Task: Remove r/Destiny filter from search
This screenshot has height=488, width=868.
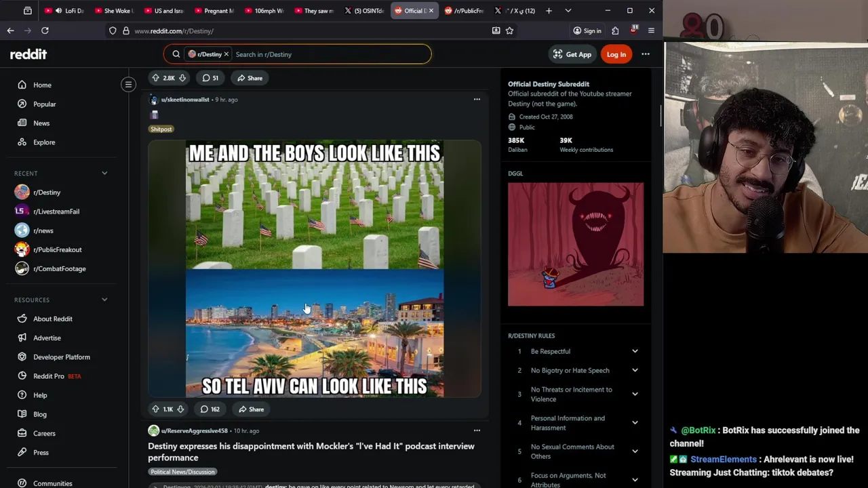Action: (226, 54)
